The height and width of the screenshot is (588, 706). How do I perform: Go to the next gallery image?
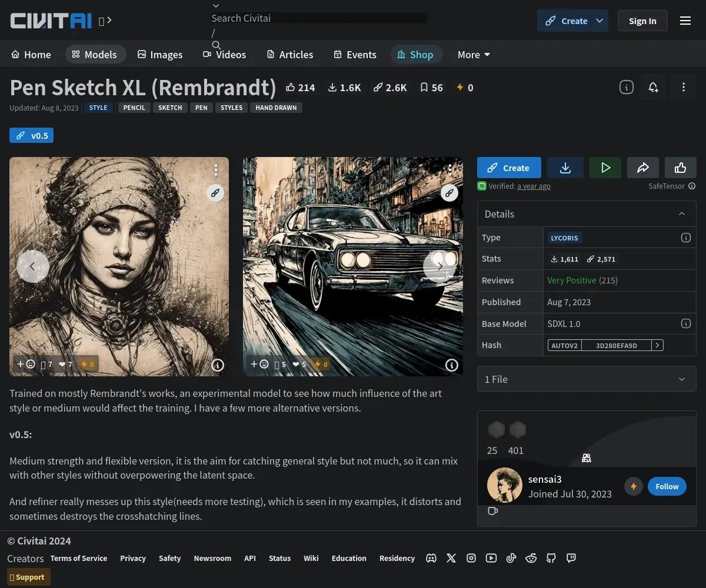pos(439,266)
